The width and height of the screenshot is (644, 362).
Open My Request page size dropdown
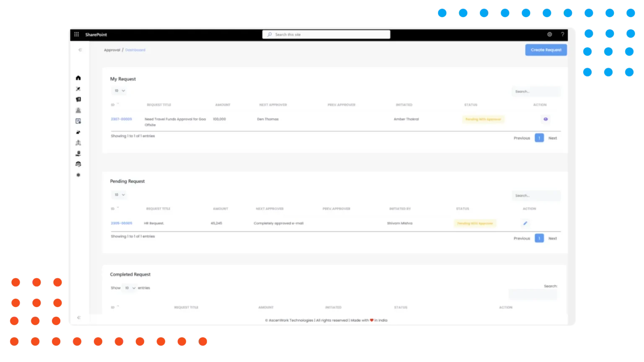119,90
